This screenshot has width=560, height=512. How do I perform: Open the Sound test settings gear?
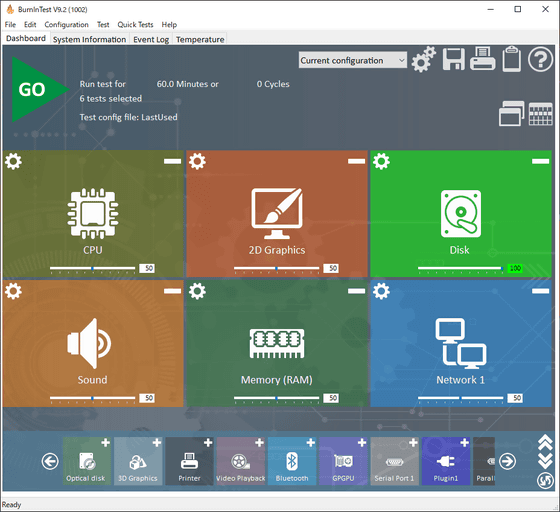14,291
